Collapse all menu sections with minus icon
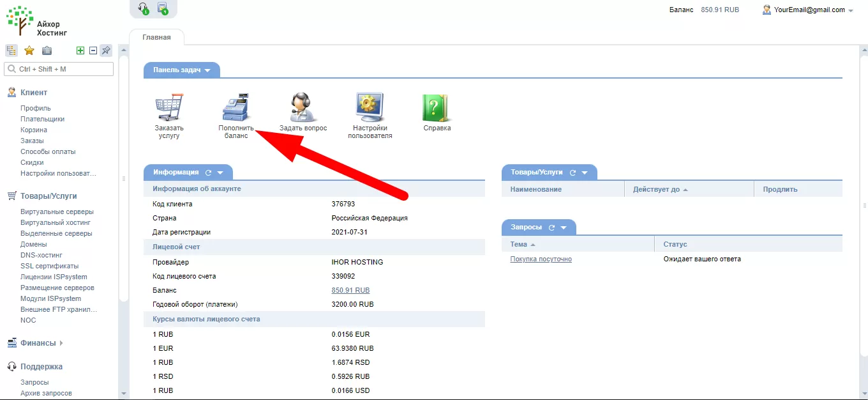The image size is (868, 400). [93, 50]
